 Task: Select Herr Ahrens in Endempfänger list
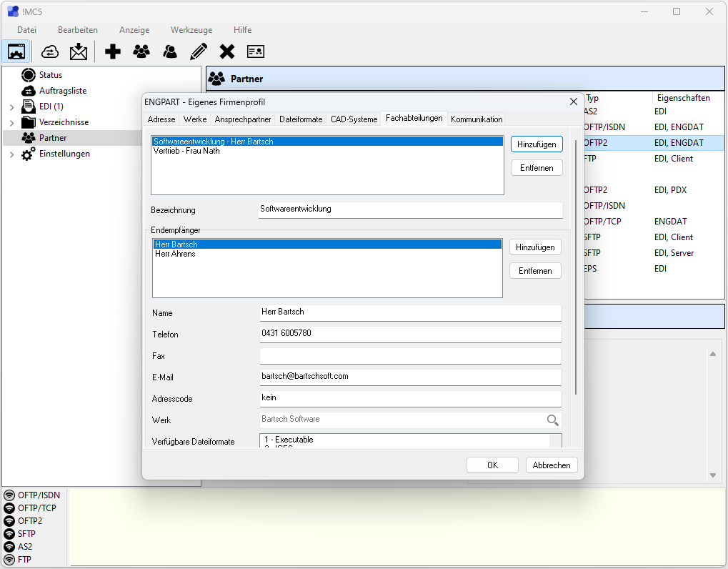(175, 254)
